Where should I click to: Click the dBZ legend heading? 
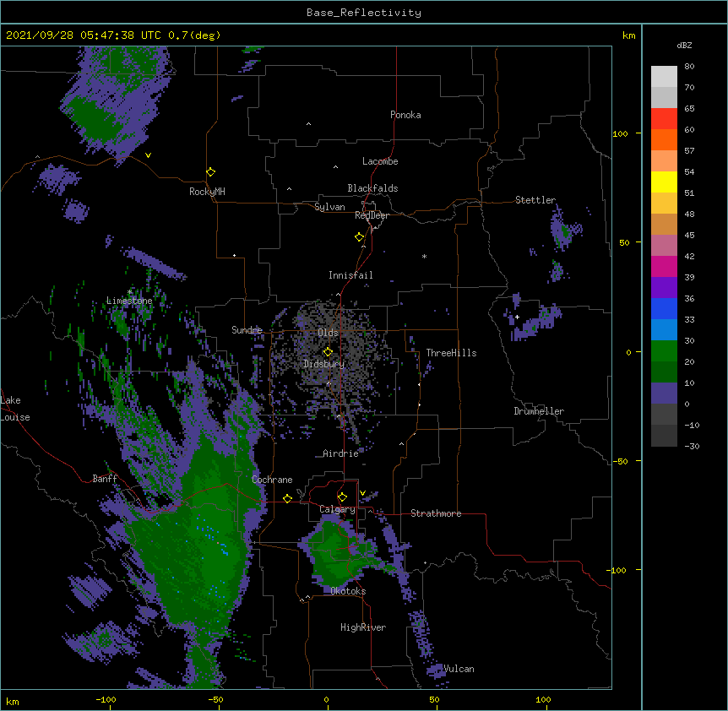point(684,45)
